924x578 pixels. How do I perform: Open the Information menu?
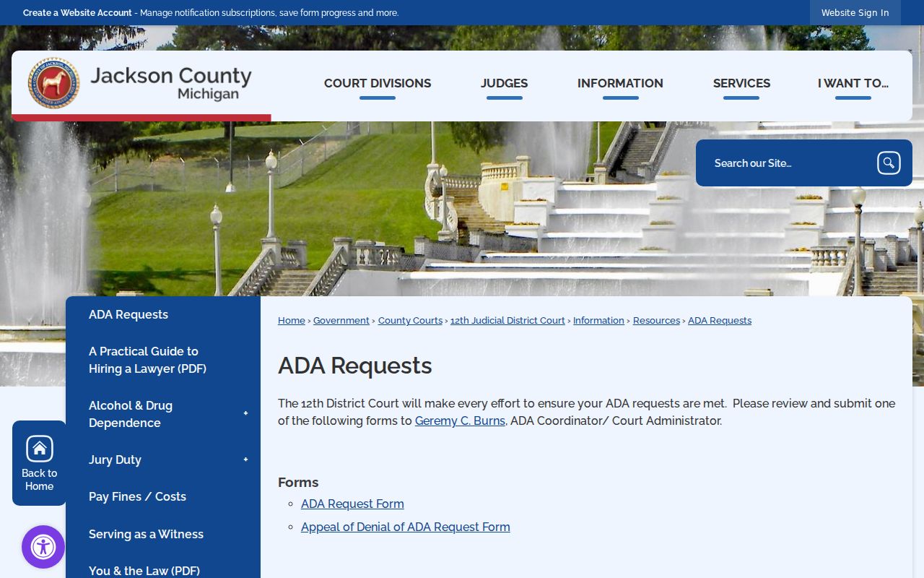620,84
